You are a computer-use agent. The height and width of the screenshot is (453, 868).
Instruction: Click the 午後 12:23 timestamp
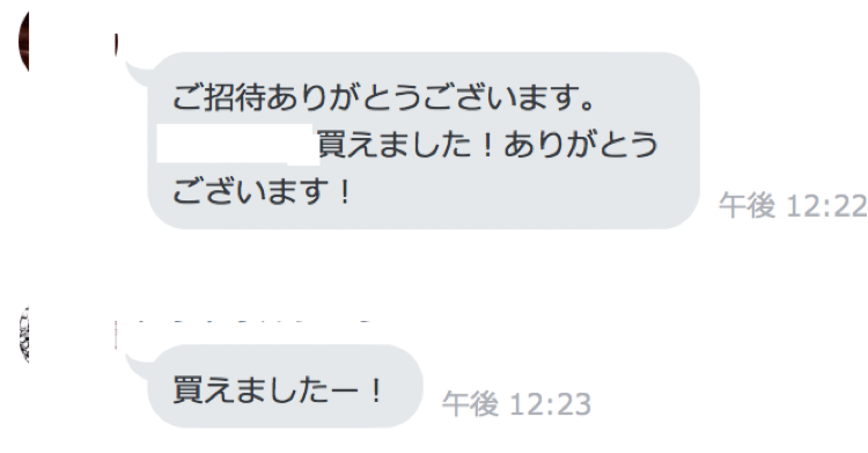pyautogui.click(x=516, y=404)
